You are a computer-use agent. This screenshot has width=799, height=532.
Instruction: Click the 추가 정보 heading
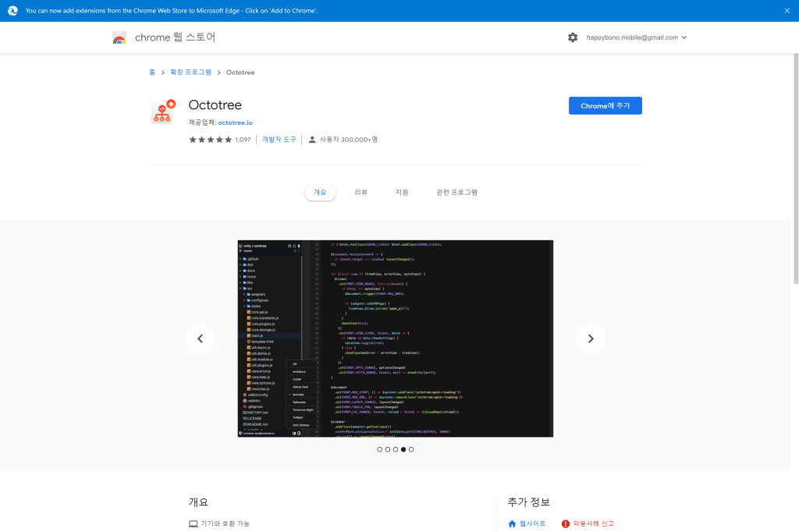click(529, 502)
